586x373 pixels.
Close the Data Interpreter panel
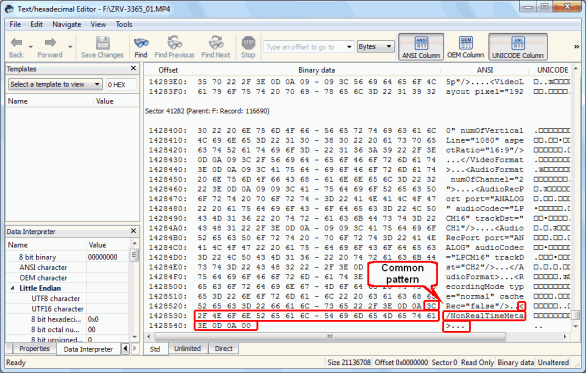(x=133, y=231)
